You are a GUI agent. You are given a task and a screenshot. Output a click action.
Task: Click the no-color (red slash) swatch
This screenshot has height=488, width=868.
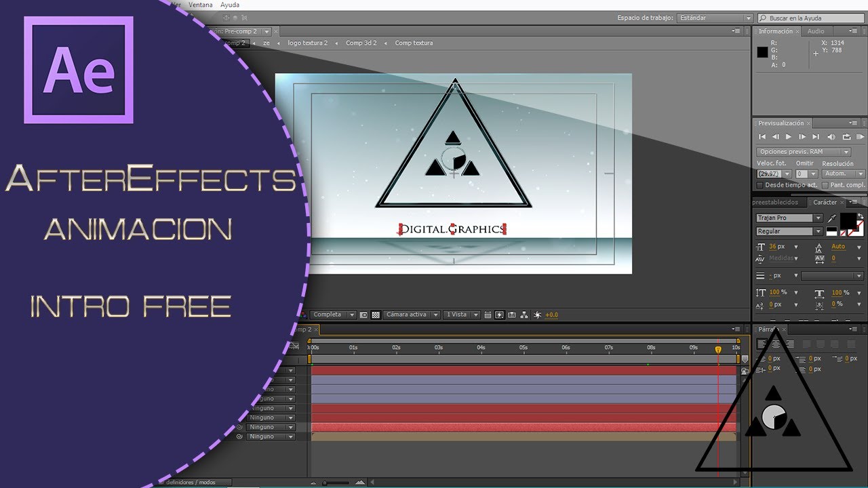click(x=843, y=233)
